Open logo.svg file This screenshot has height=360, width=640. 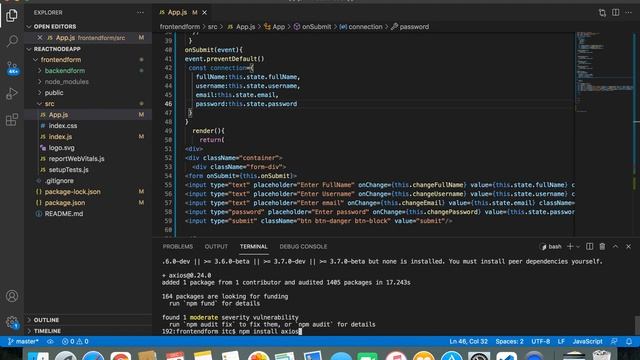[88, 148]
